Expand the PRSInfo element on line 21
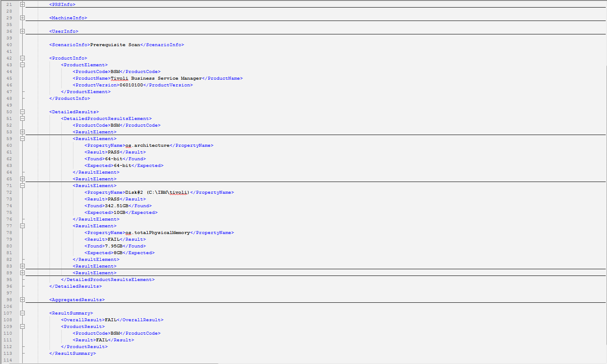Image resolution: width=607 pixels, height=364 pixels. tap(22, 4)
